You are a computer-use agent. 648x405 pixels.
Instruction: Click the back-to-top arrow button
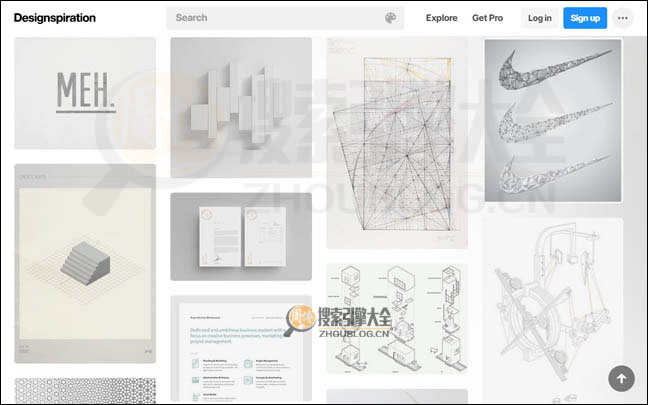[x=621, y=378]
